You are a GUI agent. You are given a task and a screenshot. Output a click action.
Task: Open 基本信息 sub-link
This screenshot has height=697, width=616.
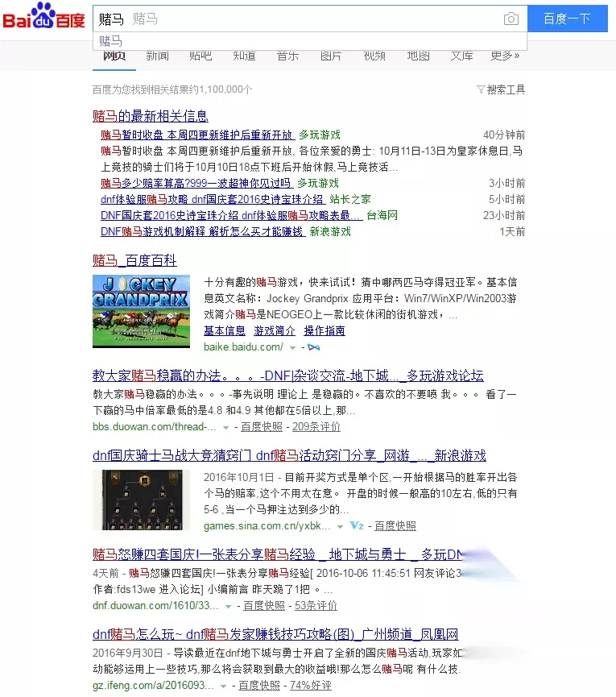click(x=225, y=330)
